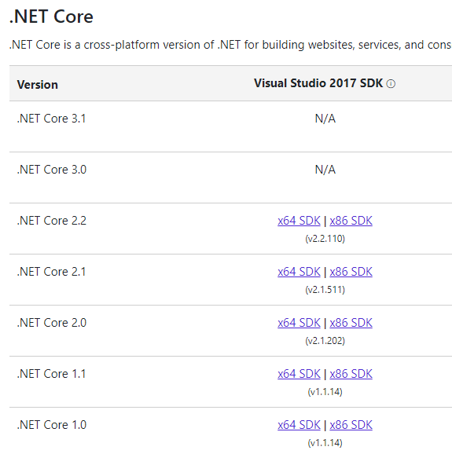Click the .NET Core 2.2 version label
This screenshot has height=476, width=452.
pos(52,221)
